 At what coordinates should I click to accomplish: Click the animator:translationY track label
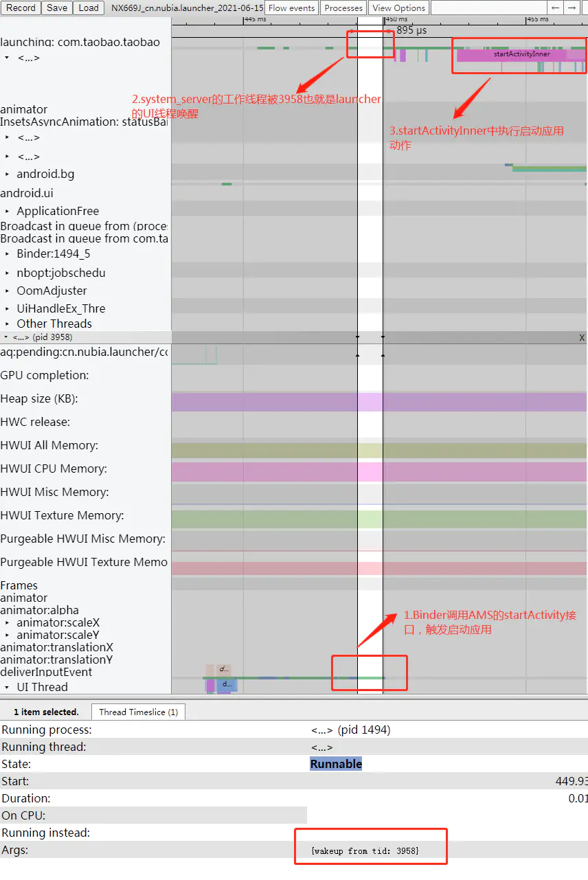56,659
